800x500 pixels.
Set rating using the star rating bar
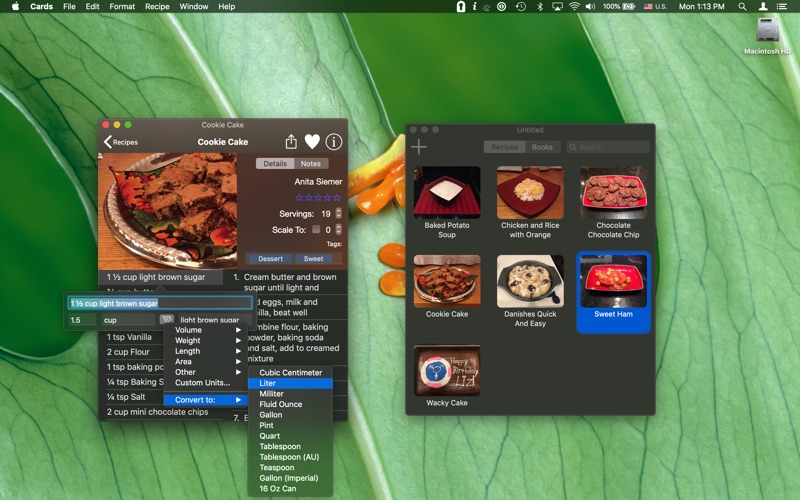click(318, 198)
